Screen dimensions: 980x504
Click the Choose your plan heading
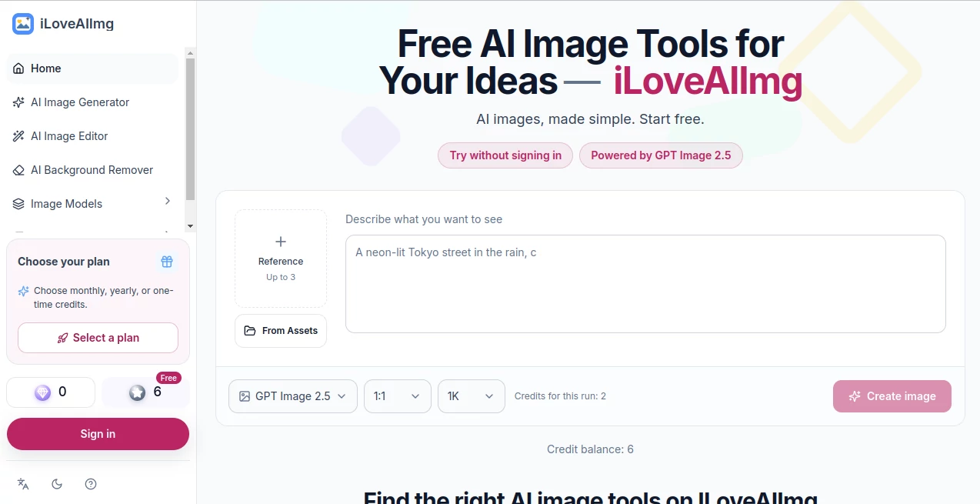point(64,262)
